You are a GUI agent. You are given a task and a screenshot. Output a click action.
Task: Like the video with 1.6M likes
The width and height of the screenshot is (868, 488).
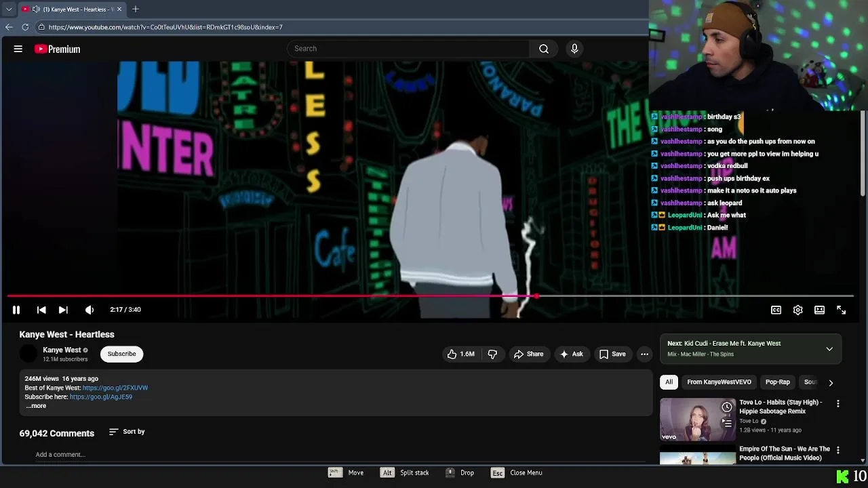coord(461,354)
